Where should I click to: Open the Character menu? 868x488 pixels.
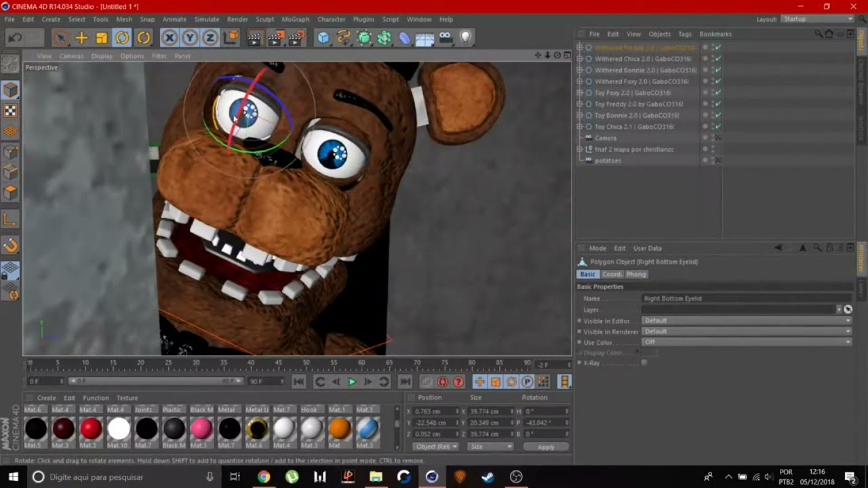[332, 19]
